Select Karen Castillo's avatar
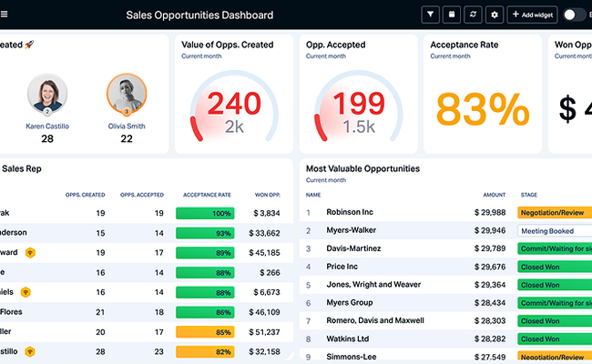Viewport: 592px width, 364px height. [x=46, y=94]
